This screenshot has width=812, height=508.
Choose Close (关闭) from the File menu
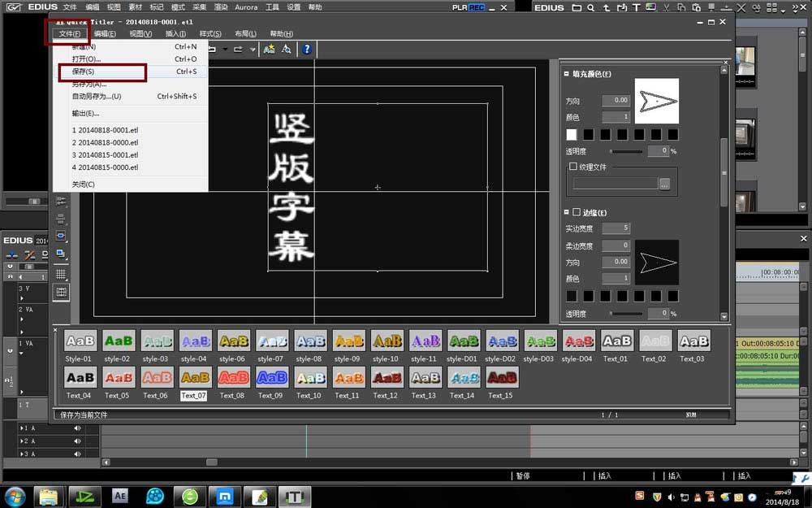130,185
